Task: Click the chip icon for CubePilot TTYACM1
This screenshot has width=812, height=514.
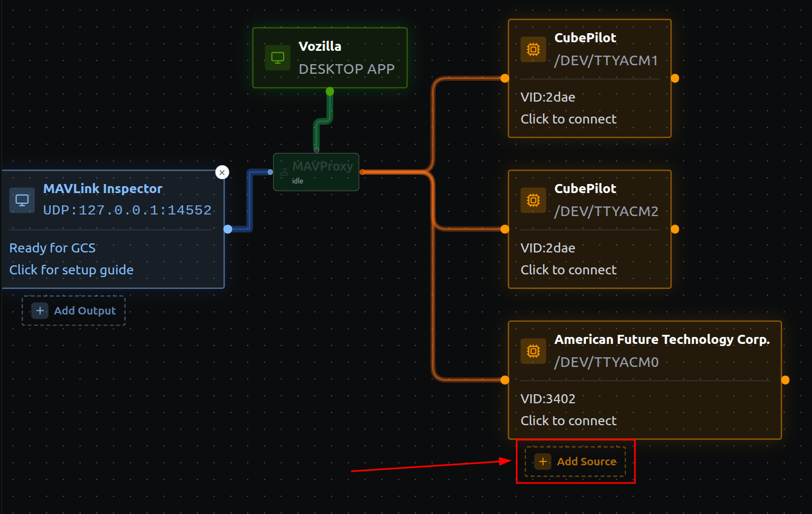Action: [x=533, y=49]
